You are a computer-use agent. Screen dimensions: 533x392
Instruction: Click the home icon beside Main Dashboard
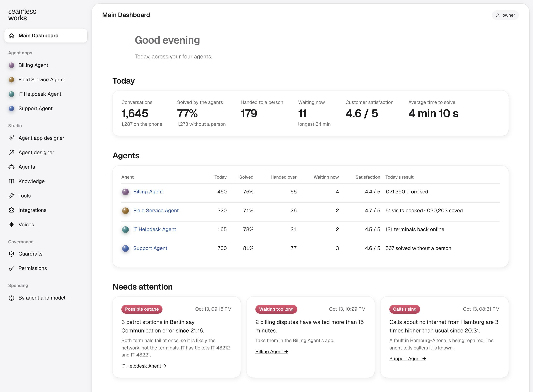11,36
